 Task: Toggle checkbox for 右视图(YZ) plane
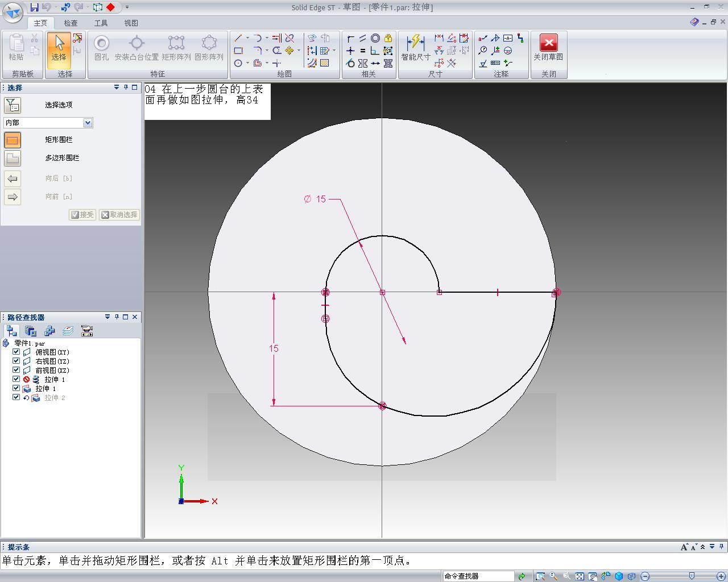16,361
